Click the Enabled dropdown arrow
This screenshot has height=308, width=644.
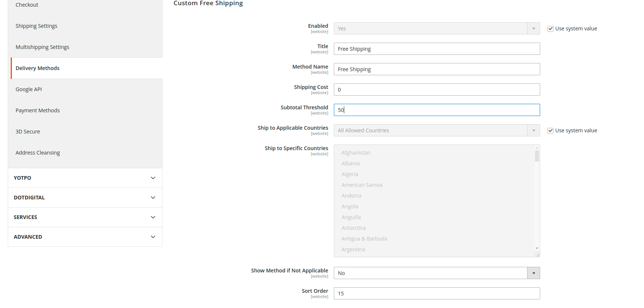coord(533,29)
